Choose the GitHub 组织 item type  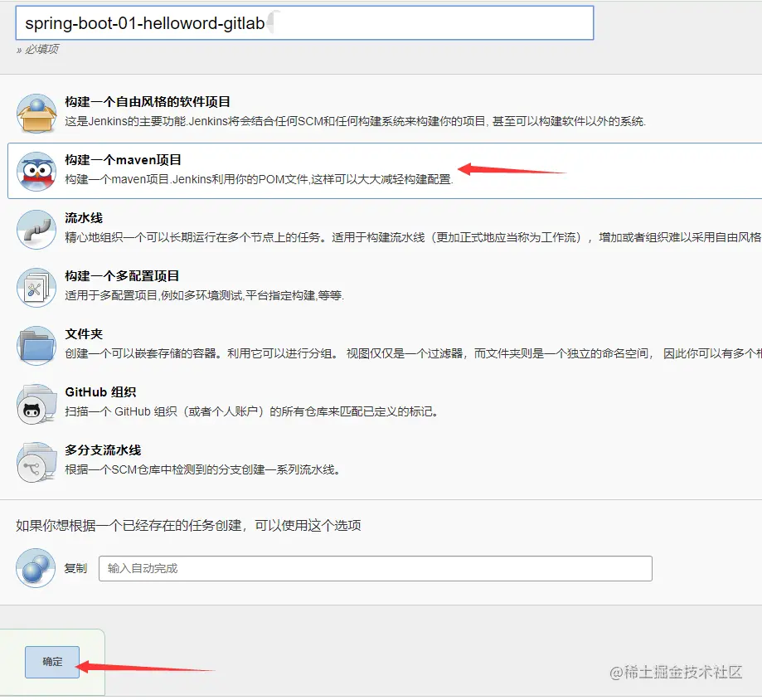click(100, 391)
